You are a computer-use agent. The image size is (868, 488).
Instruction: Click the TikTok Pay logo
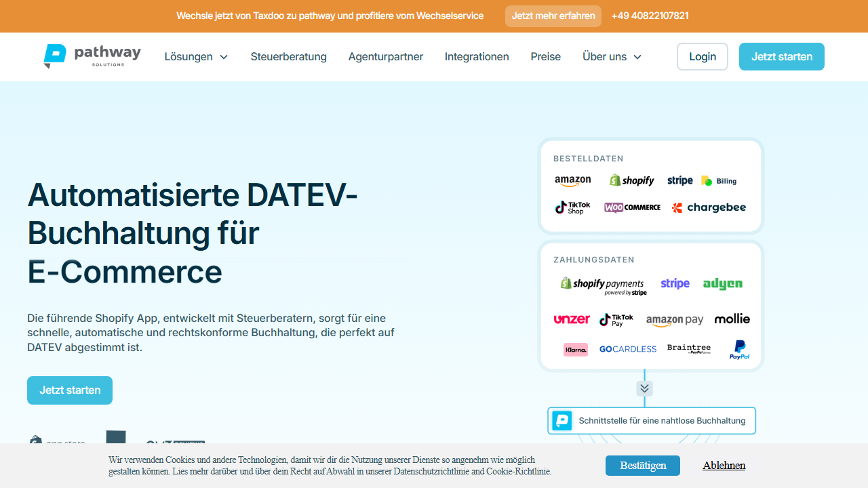tap(616, 320)
